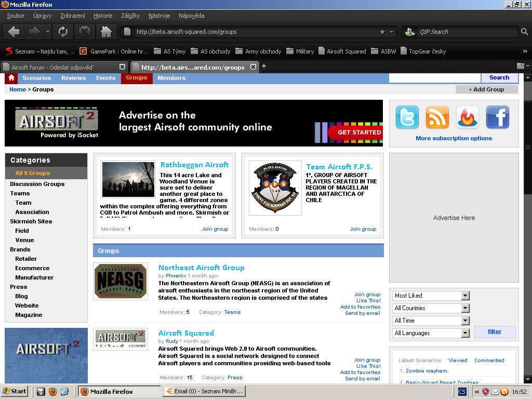Open the Northeast Airsoft Group link
Screen dimensions: 532x399
pos(201,268)
